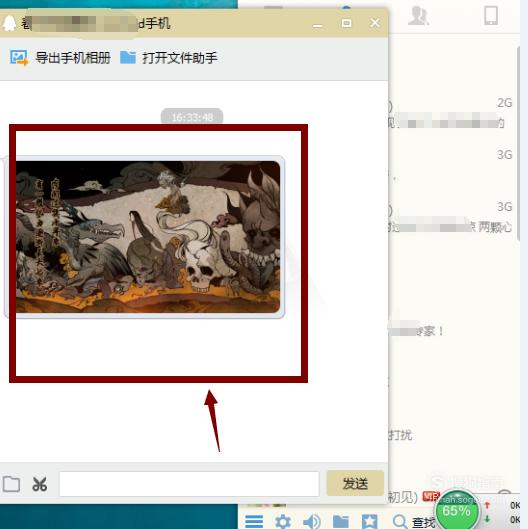Click the QQ contact list scrollbar

tap(518, 144)
